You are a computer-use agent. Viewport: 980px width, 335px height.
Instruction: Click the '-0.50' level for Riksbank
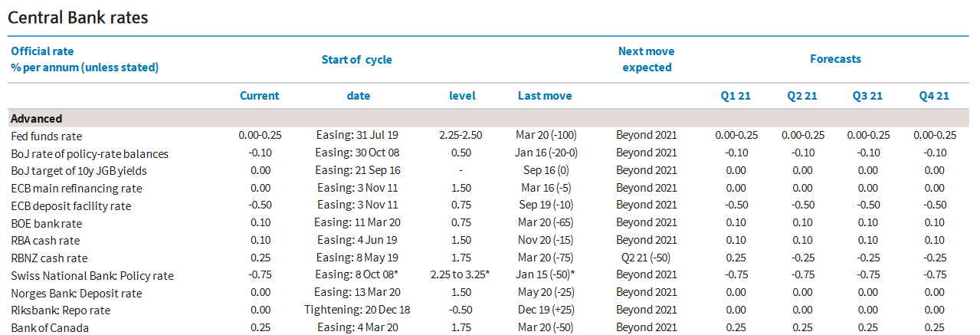tap(462, 310)
